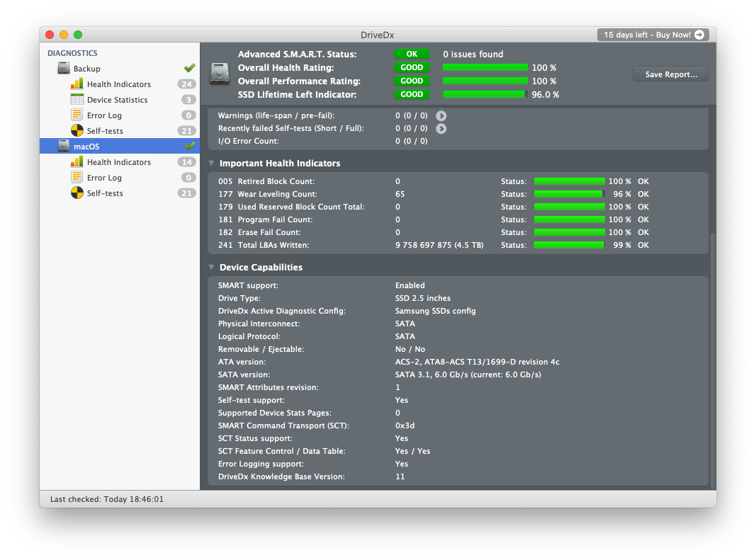
Task: Click the ACS-2, ATA8-ACS ATA version value
Action: (478, 362)
